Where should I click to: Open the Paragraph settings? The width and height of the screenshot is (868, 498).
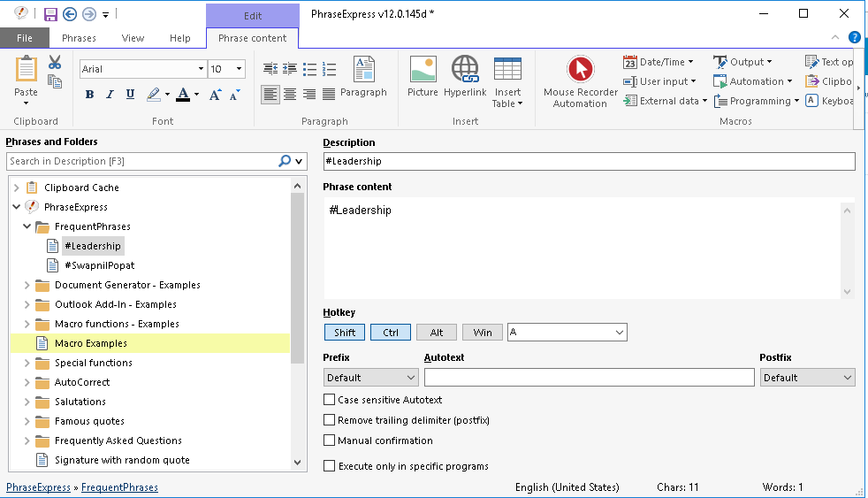[363, 76]
